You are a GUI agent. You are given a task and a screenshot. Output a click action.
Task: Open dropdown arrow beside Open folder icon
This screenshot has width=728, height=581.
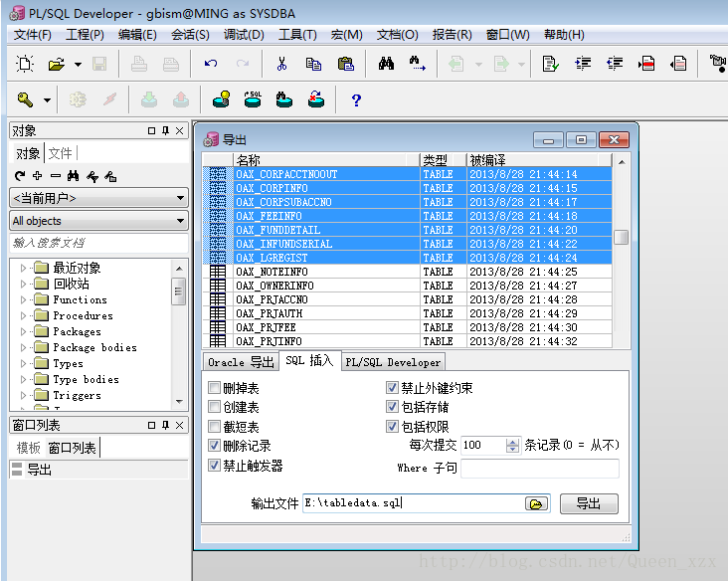(x=78, y=64)
